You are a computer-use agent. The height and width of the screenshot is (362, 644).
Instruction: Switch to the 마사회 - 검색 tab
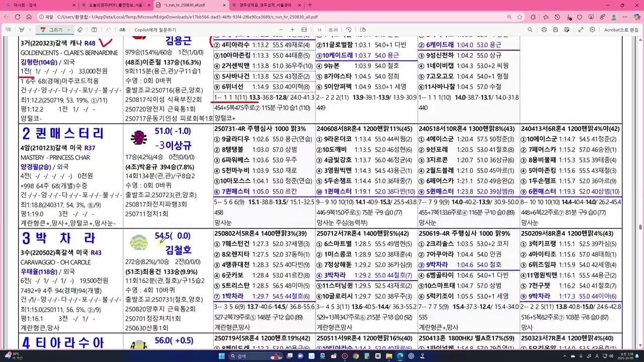pos(39,5)
